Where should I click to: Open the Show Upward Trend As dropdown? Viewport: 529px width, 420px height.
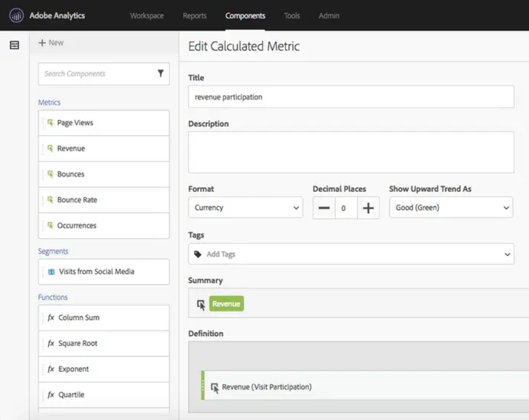pos(451,208)
